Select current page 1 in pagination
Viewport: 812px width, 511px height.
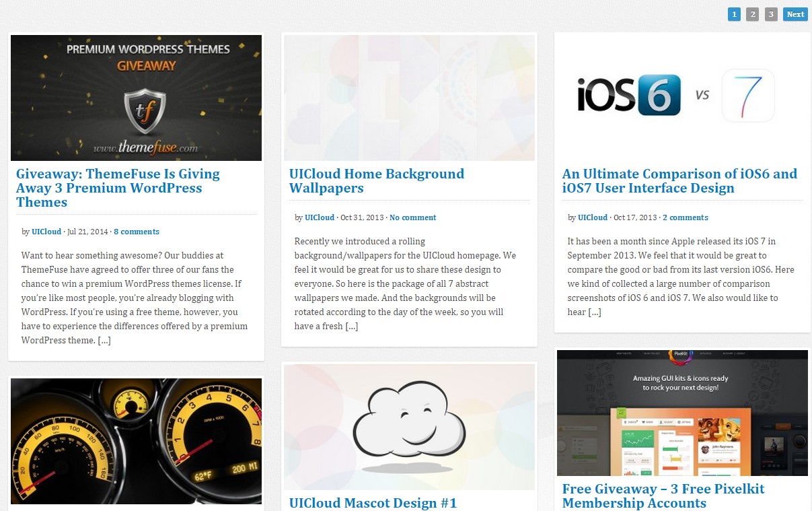click(734, 14)
